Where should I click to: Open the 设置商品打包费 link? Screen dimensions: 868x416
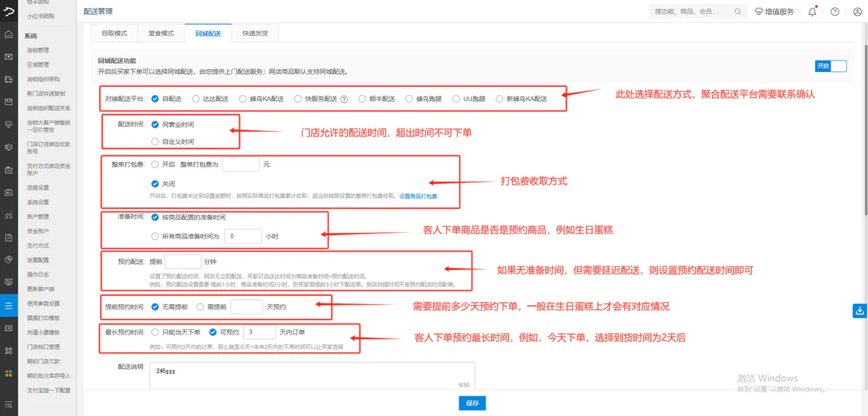click(418, 196)
